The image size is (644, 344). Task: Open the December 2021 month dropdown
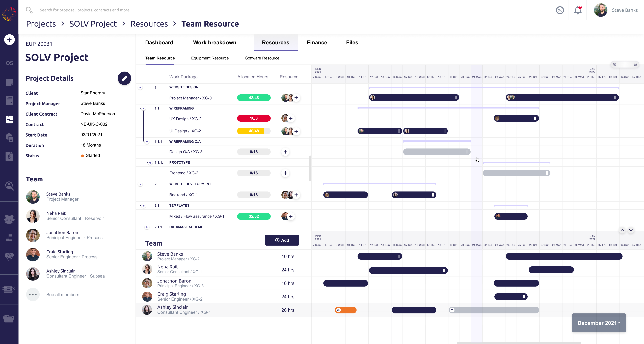599,323
